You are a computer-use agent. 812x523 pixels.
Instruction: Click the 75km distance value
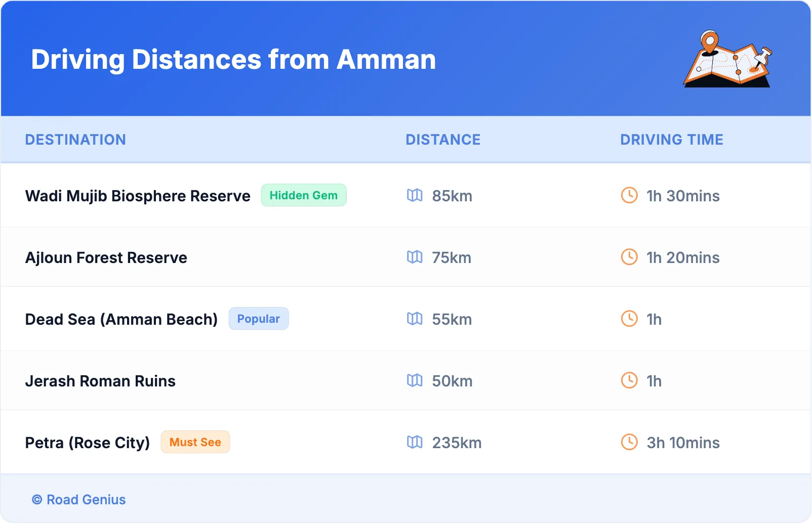coord(452,257)
